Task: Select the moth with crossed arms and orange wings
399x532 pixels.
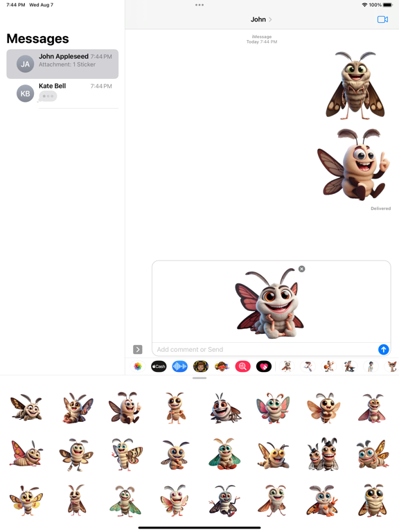Action: [323, 407]
